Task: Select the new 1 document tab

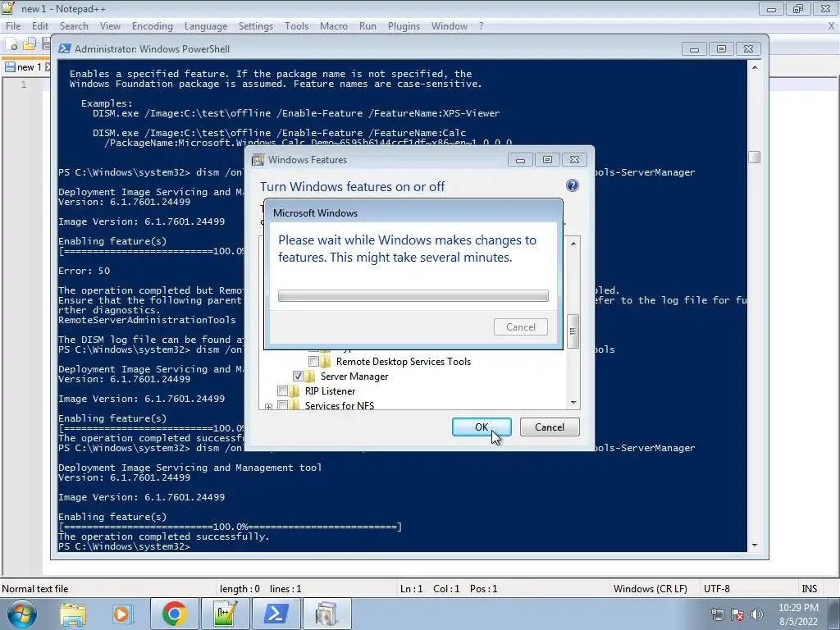Action: [x=27, y=67]
